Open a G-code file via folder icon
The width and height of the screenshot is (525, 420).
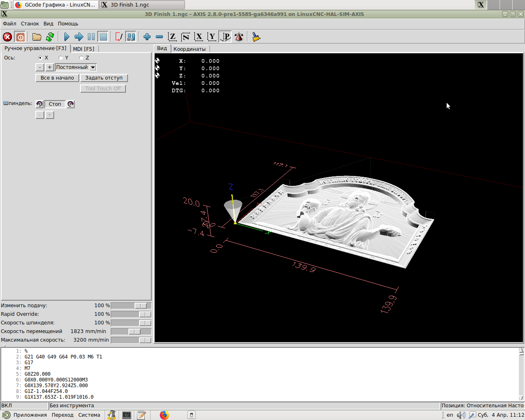point(37,37)
